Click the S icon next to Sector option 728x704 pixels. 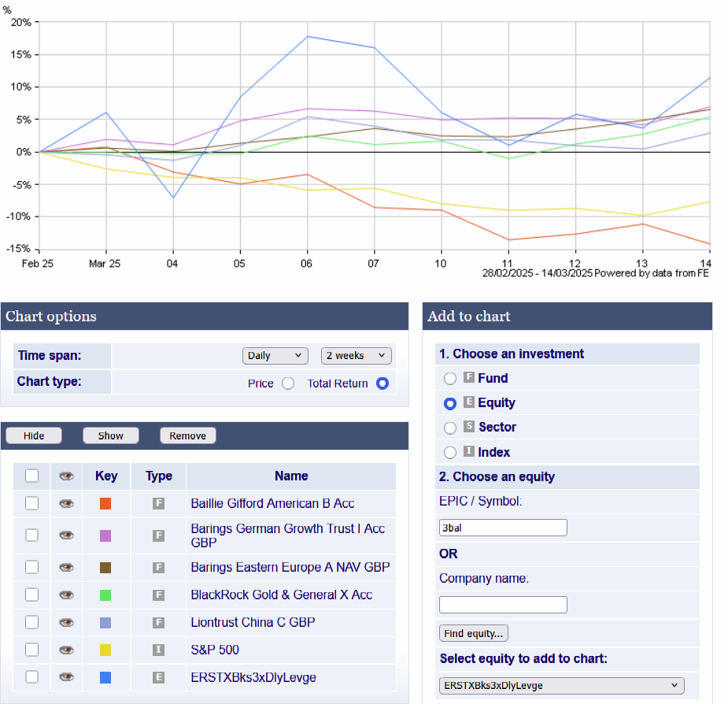[x=468, y=427]
